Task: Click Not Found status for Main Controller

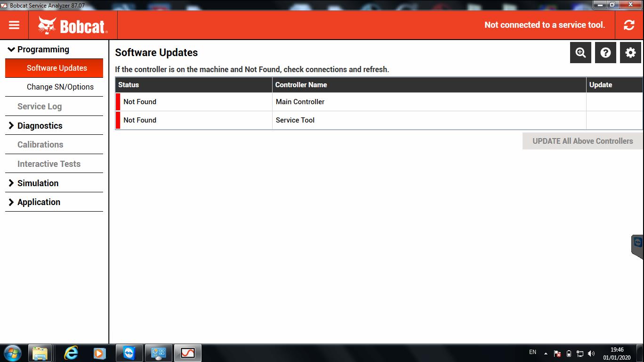Action: [140, 102]
